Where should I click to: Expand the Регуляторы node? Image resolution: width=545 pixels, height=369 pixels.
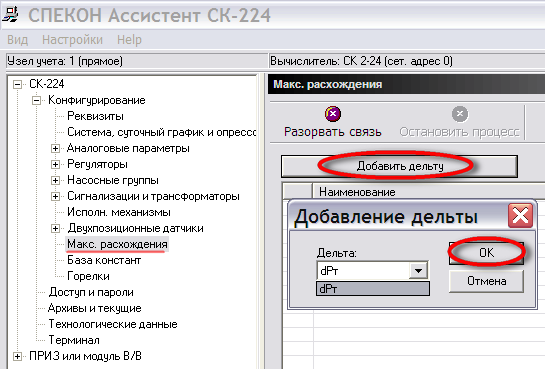(55, 164)
